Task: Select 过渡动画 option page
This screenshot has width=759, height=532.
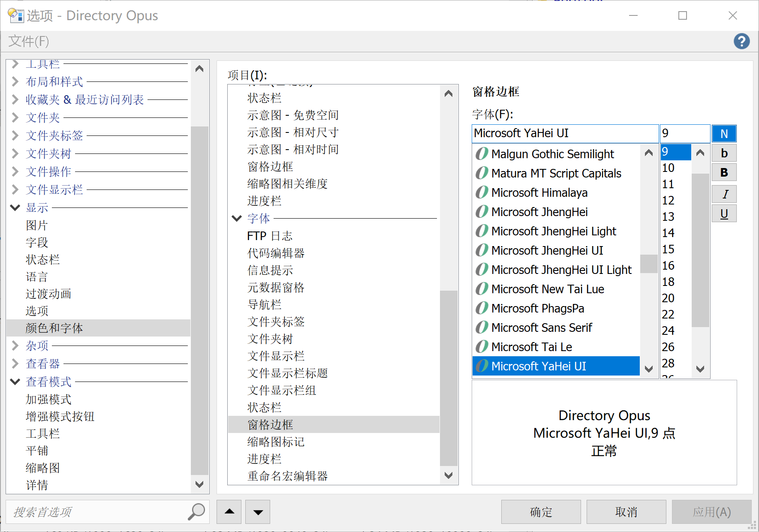Action: coord(48,294)
